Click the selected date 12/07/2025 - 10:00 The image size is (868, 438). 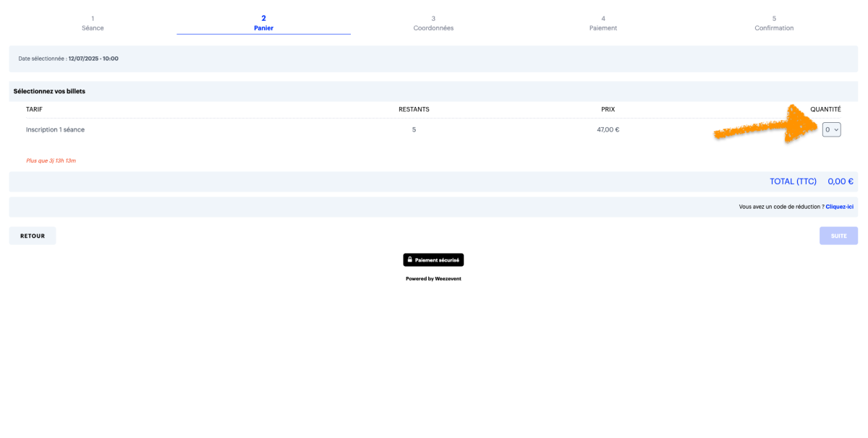click(x=93, y=59)
